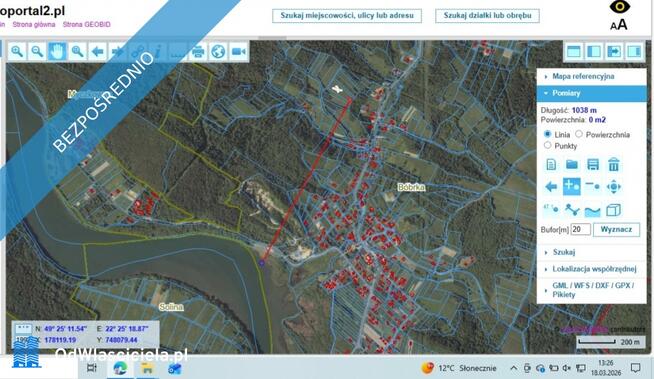The image size is (654, 379).
Task: Click the Wyznacz button
Action: (x=616, y=230)
